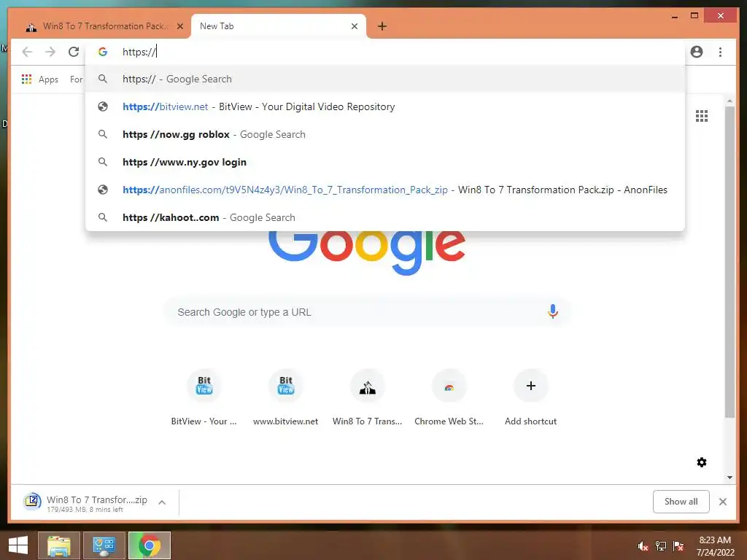
Task: Click the Show all downloads button
Action: [x=681, y=502]
